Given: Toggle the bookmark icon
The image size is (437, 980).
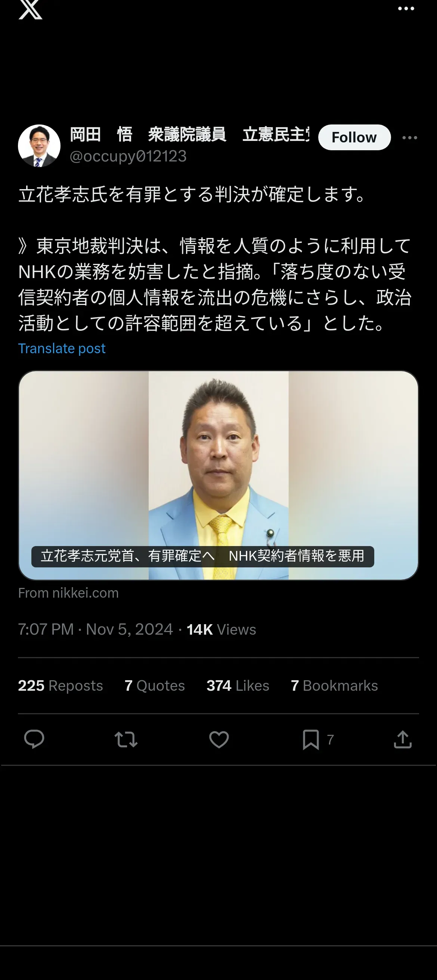Looking at the screenshot, I should pos(311,740).
